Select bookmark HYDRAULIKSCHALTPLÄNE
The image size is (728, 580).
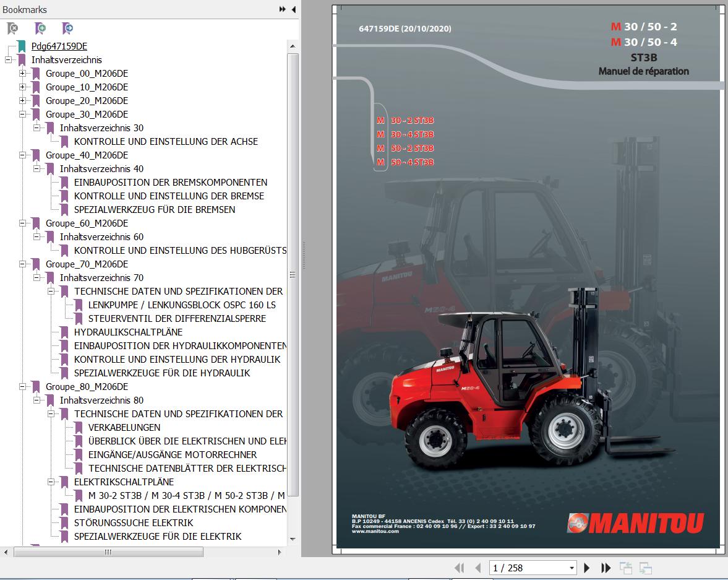coord(128,332)
